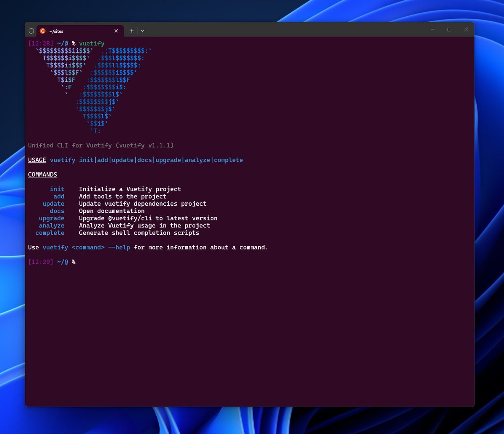The width and height of the screenshot is (504, 434).
Task: Click the typed 'vuetify' command on the first prompt
Action: 92,43
